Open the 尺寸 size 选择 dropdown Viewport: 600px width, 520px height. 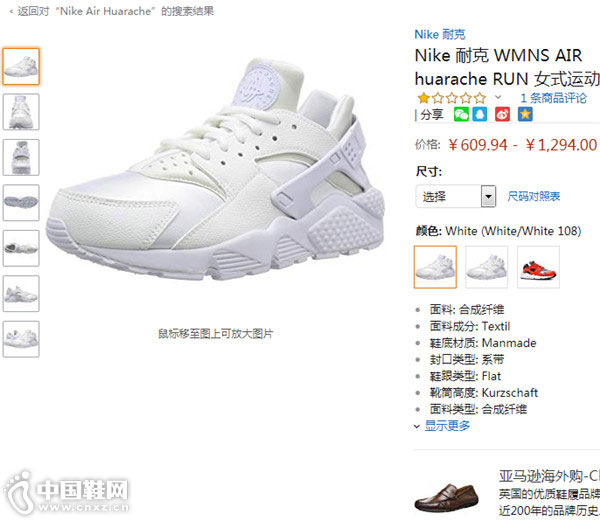tap(456, 196)
